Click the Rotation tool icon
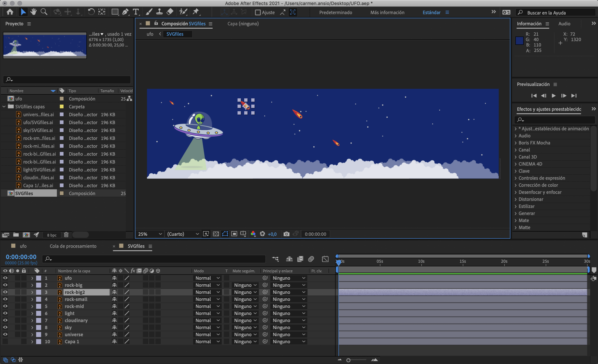The height and width of the screenshot is (364, 598). (91, 12)
